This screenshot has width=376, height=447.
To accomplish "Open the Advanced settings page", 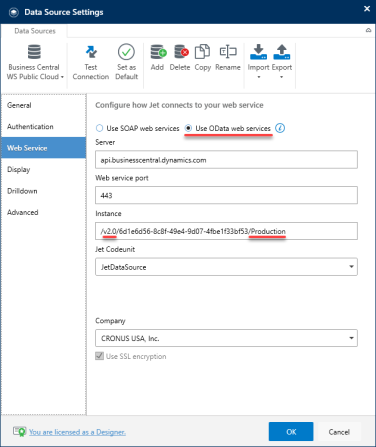I will pos(43,212).
